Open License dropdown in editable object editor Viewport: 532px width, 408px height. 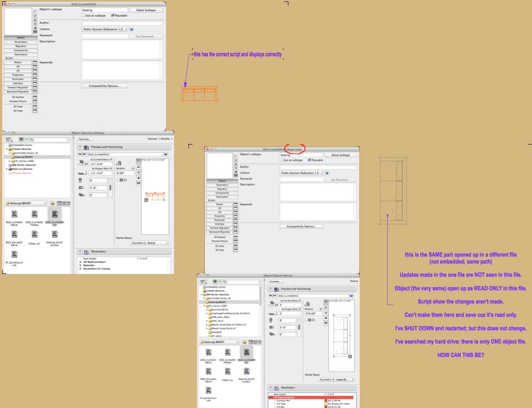point(105,29)
